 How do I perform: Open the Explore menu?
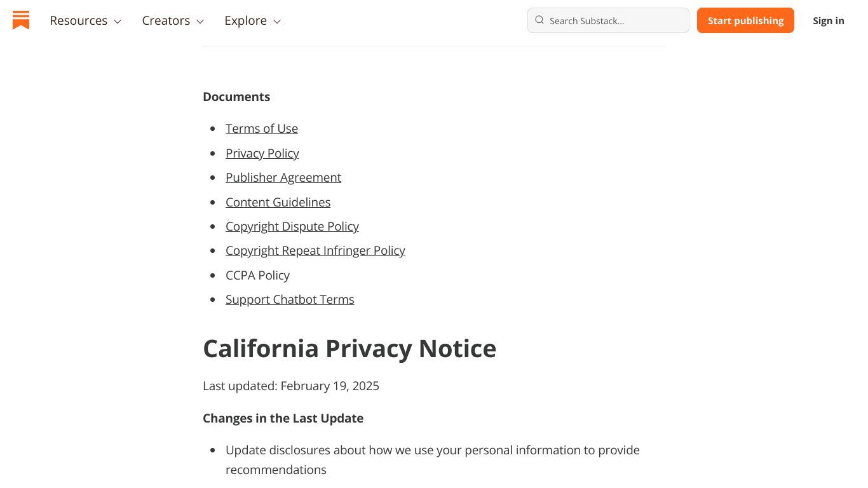[253, 20]
